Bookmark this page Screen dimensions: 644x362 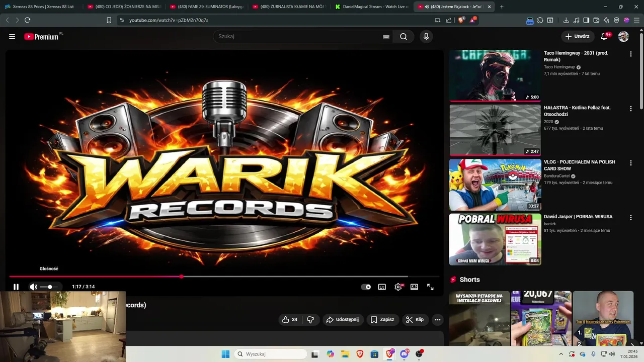click(x=109, y=20)
